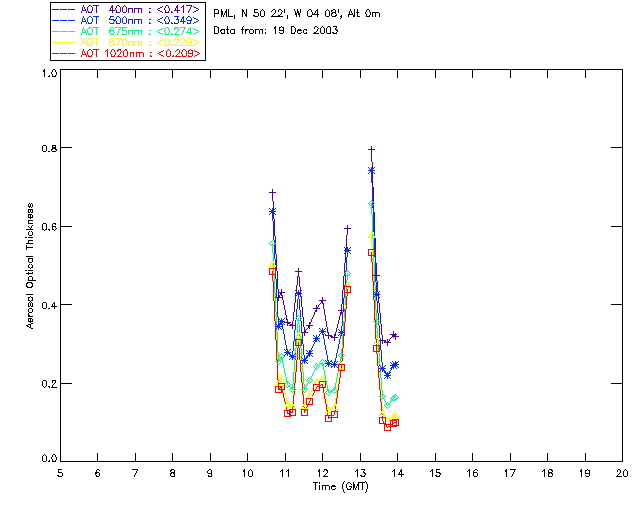Click the x-axis tick label 8

173,473
